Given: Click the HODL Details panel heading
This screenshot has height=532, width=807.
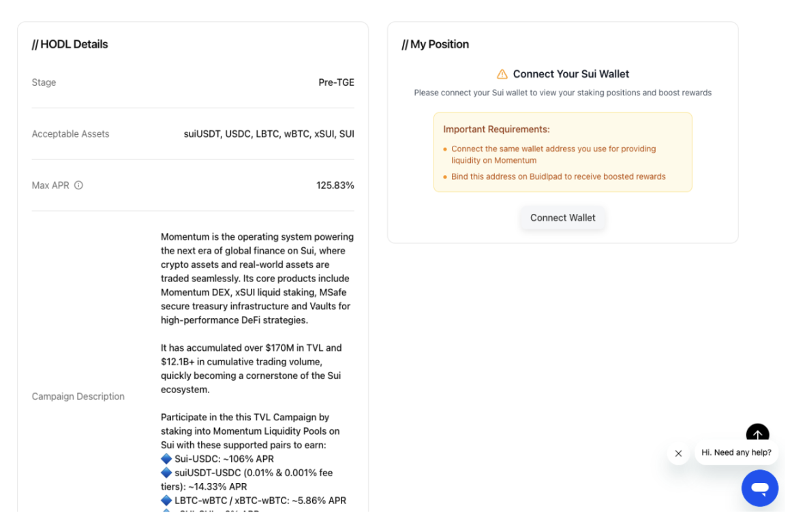Looking at the screenshot, I should coord(70,44).
